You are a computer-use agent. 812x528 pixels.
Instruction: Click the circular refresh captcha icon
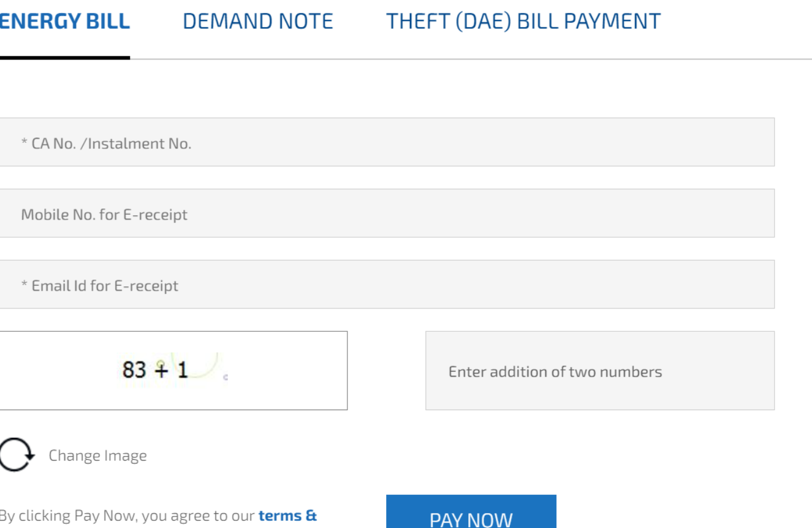click(x=15, y=456)
